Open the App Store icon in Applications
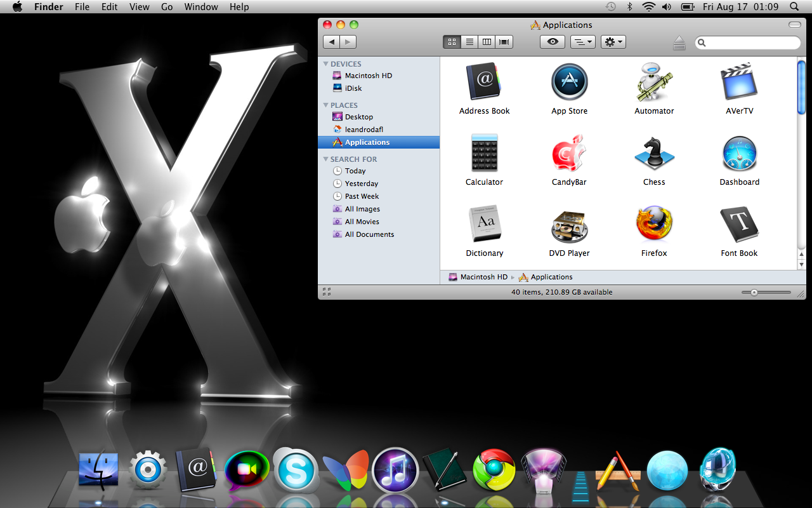Image resolution: width=812 pixels, height=508 pixels. tap(569, 83)
